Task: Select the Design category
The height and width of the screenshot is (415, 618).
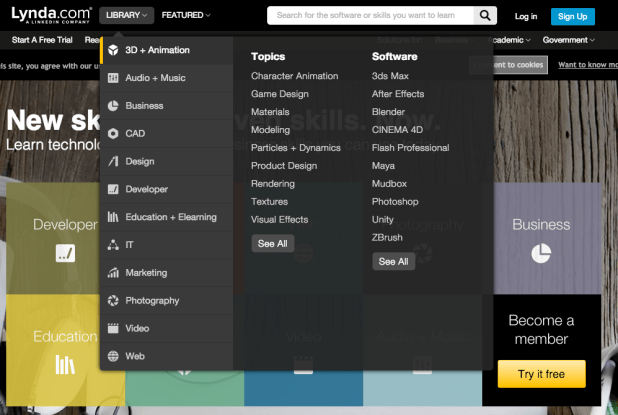Action: (166, 161)
